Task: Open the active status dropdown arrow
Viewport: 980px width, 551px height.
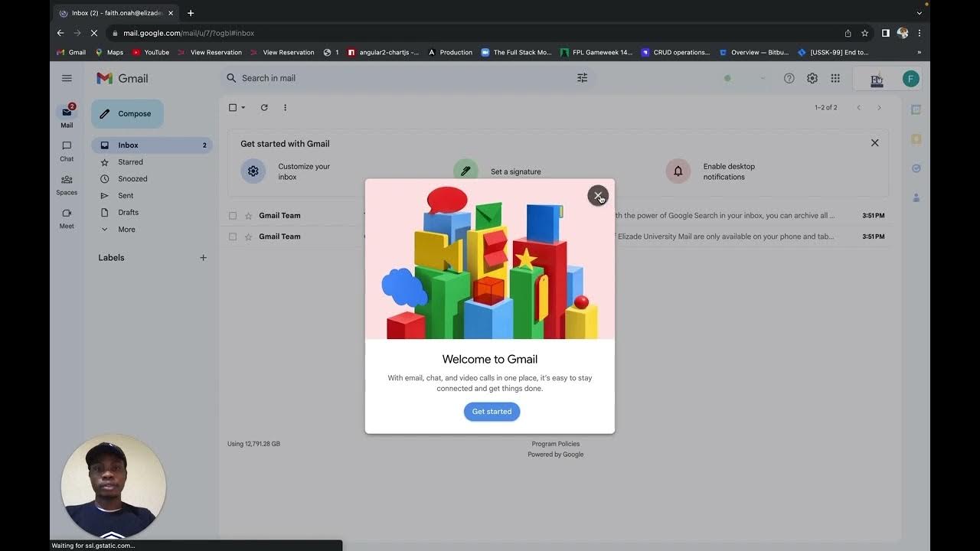Action: pos(763,78)
